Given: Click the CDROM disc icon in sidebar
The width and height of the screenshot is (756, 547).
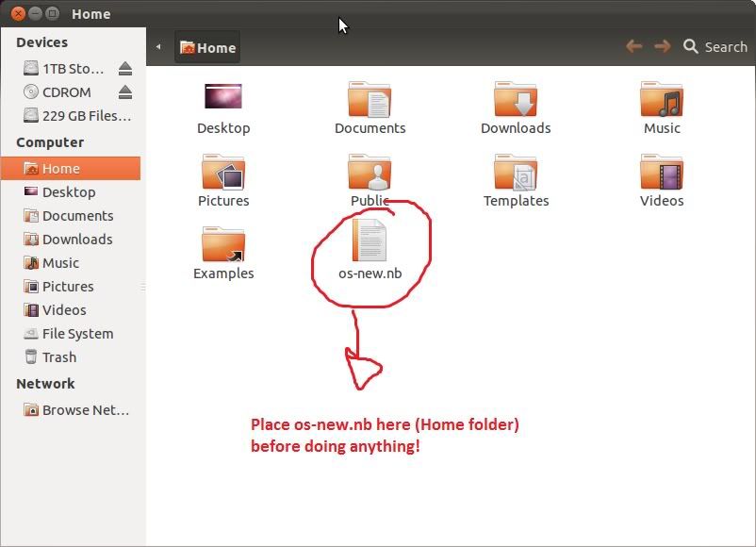Looking at the screenshot, I should (x=31, y=91).
